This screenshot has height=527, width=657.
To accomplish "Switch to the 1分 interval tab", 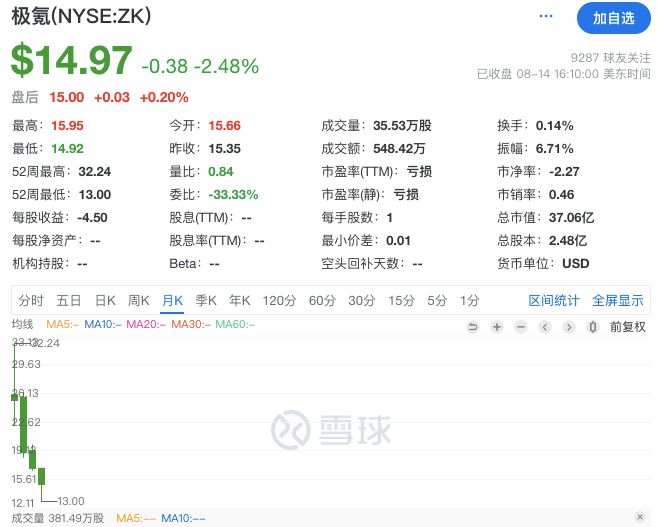I will [469, 300].
